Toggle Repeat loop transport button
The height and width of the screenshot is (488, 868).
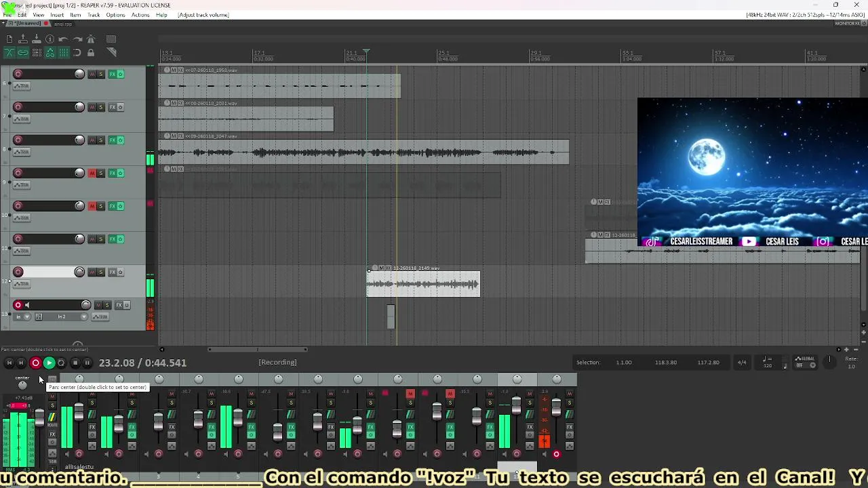[x=61, y=363]
